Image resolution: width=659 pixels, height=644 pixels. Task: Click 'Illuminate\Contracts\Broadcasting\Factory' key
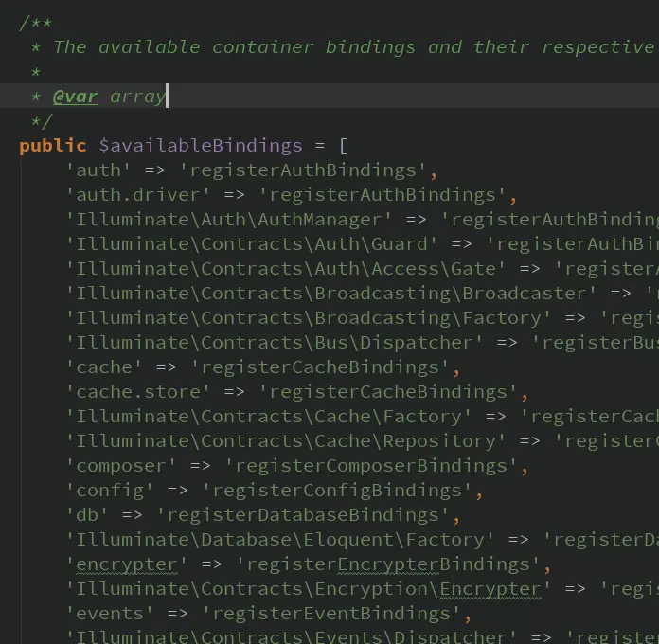coord(309,318)
